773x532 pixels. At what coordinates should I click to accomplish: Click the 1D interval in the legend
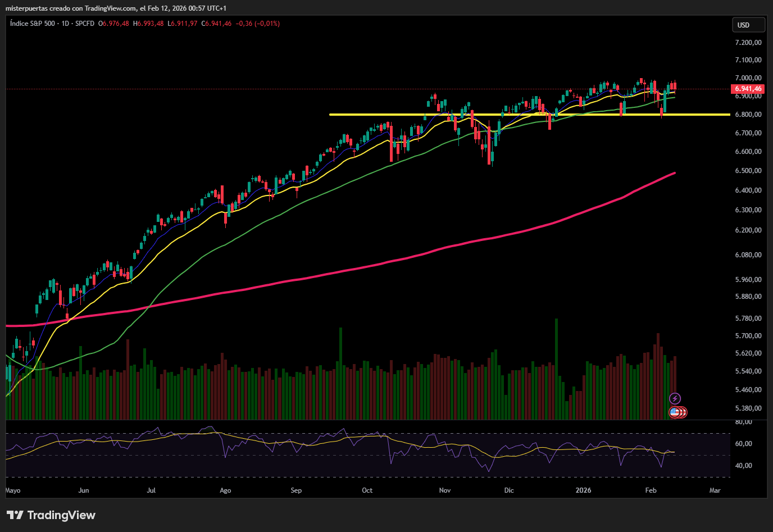[65, 24]
